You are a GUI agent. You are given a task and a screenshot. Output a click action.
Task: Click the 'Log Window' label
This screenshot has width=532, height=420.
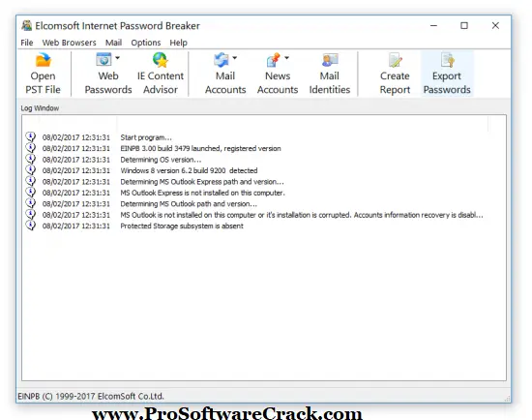[40, 108]
